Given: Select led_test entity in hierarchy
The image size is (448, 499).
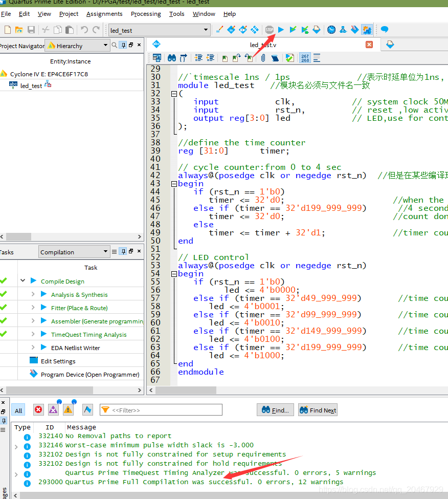Looking at the screenshot, I should [31, 86].
